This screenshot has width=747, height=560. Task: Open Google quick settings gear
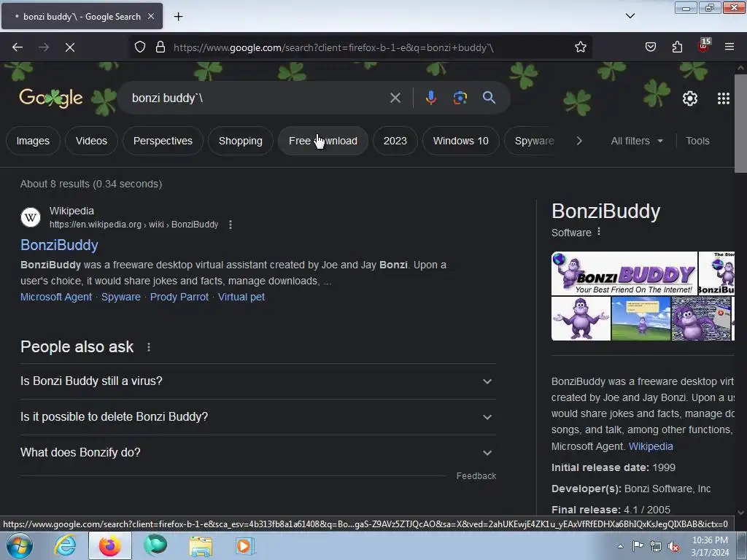click(x=690, y=98)
